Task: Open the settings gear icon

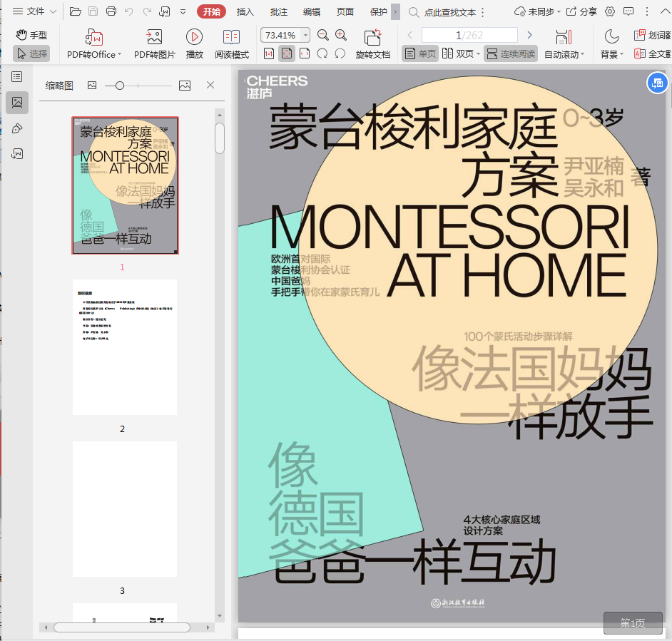Action: pos(610,11)
